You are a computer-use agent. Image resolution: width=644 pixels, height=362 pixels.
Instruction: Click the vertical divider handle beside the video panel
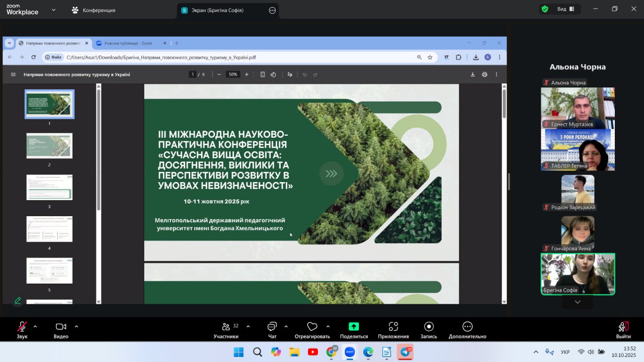[x=509, y=182]
